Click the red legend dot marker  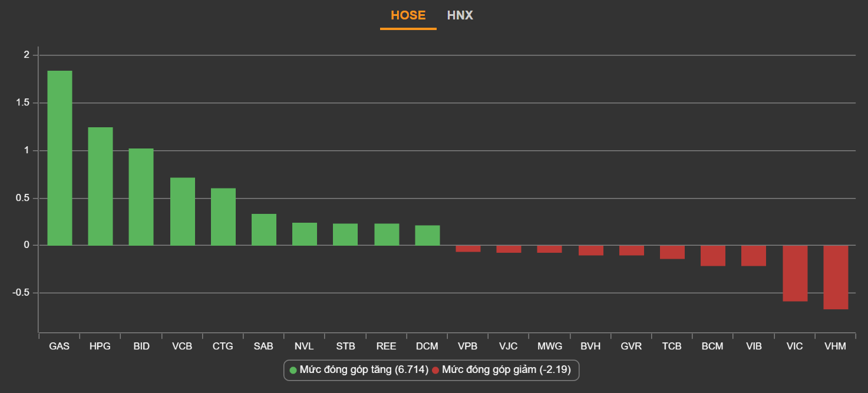435,370
